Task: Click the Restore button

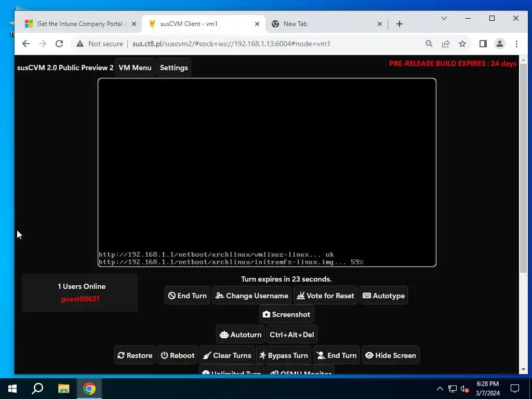Action: [135, 355]
